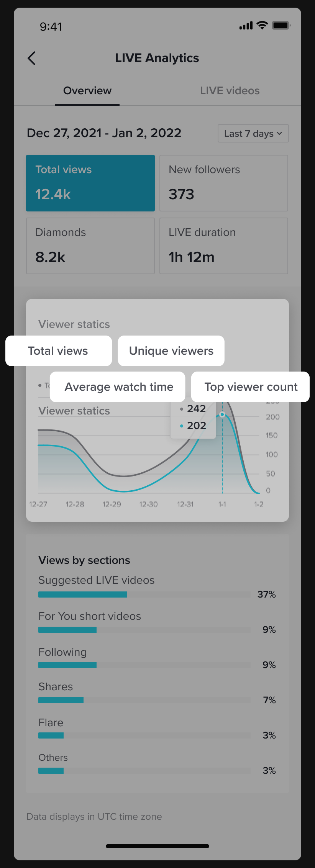
Task: Tap the battery status icon
Action: pos(281,25)
